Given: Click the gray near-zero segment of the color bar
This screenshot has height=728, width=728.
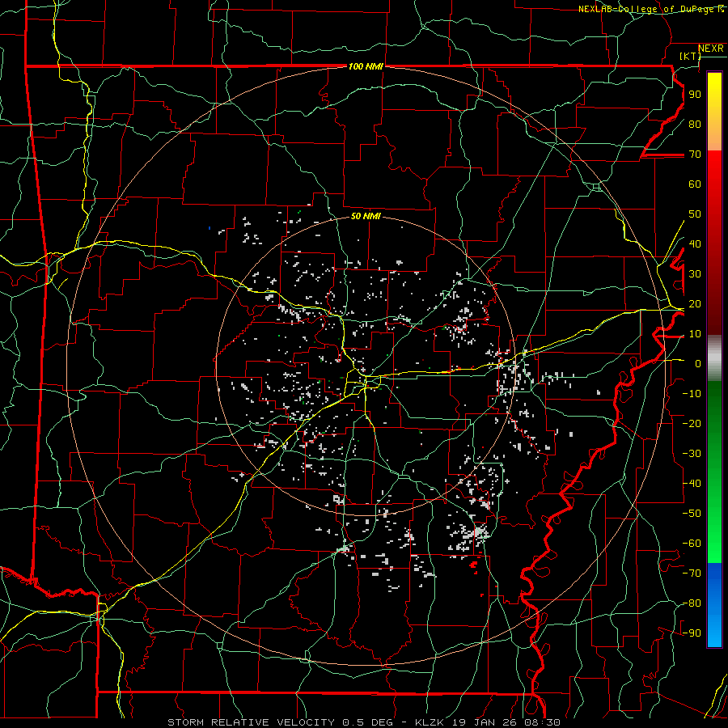Looking at the screenshot, I should [x=714, y=358].
